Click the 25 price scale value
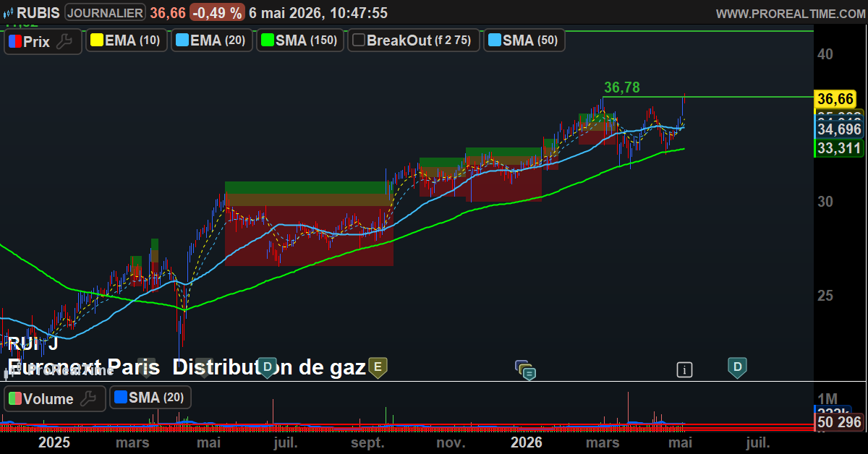 click(826, 296)
